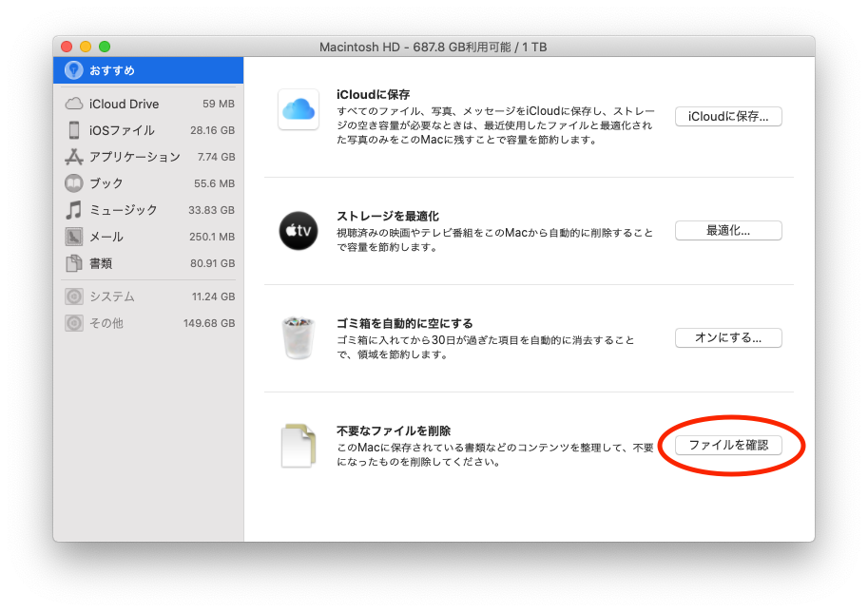Click the システム gear icon

click(74, 296)
